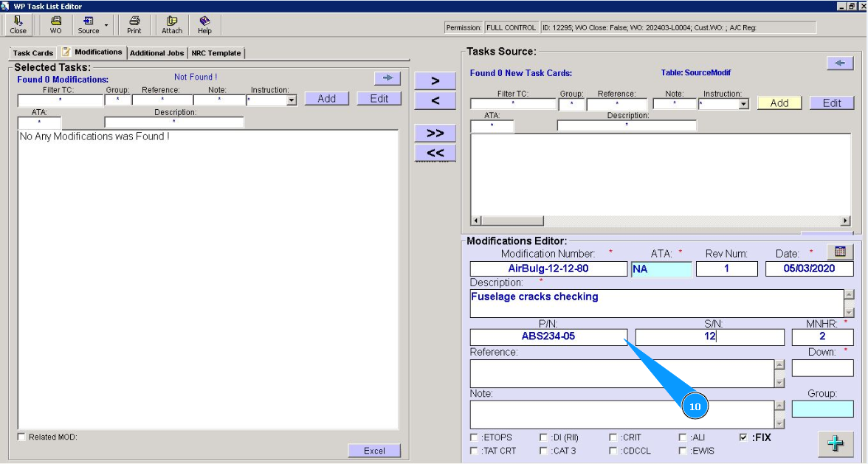The width and height of the screenshot is (868, 464).
Task: Tick the Related MOD checkbox
Action: point(21,437)
